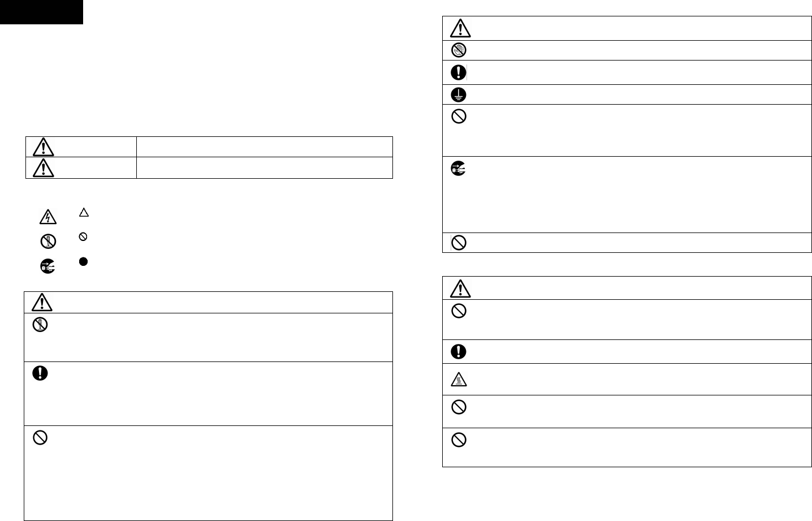Viewport: 812px width, 521px height.
Task: Select the small prohibition circle beside no-disassembly icon
Action: [84, 237]
